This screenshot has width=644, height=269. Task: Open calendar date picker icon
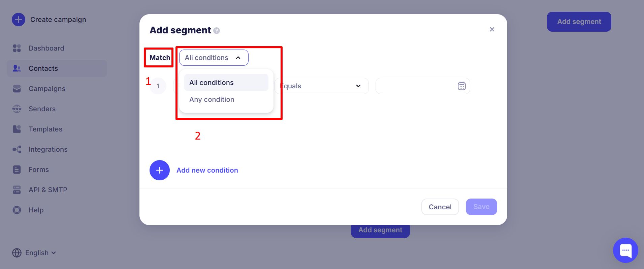[461, 86]
